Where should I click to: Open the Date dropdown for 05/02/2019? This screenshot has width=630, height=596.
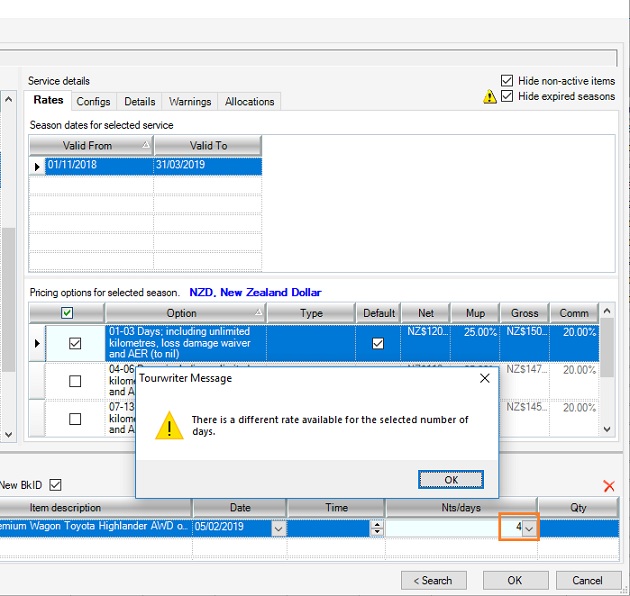tap(277, 528)
